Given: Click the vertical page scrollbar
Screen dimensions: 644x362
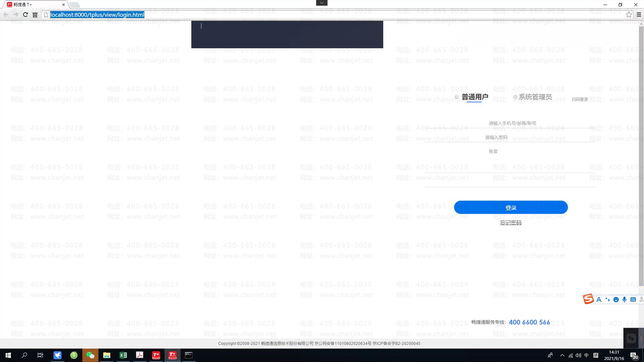Looking at the screenshot, I should tap(641, 156).
